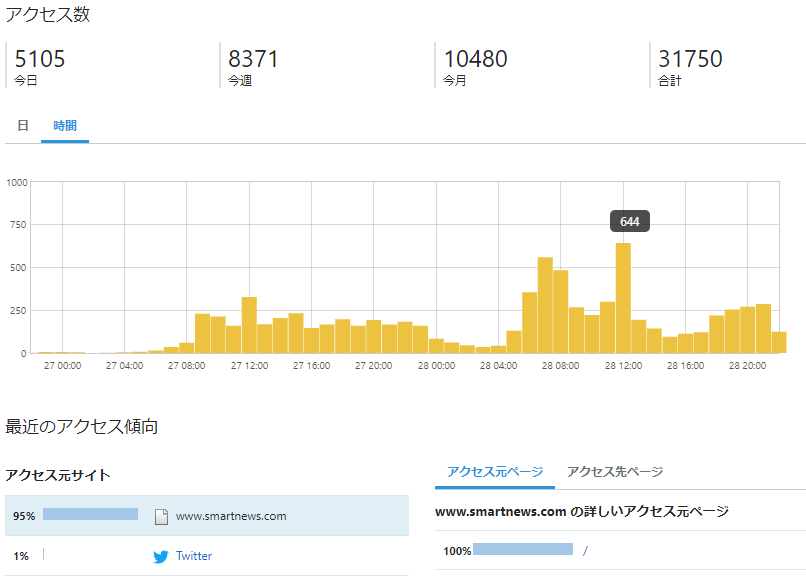Click the 1% value in Twitter row

pos(21,556)
